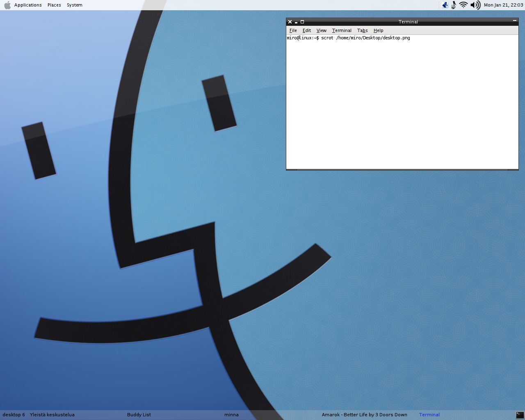
Task: Open the System menu
Action: [75, 5]
